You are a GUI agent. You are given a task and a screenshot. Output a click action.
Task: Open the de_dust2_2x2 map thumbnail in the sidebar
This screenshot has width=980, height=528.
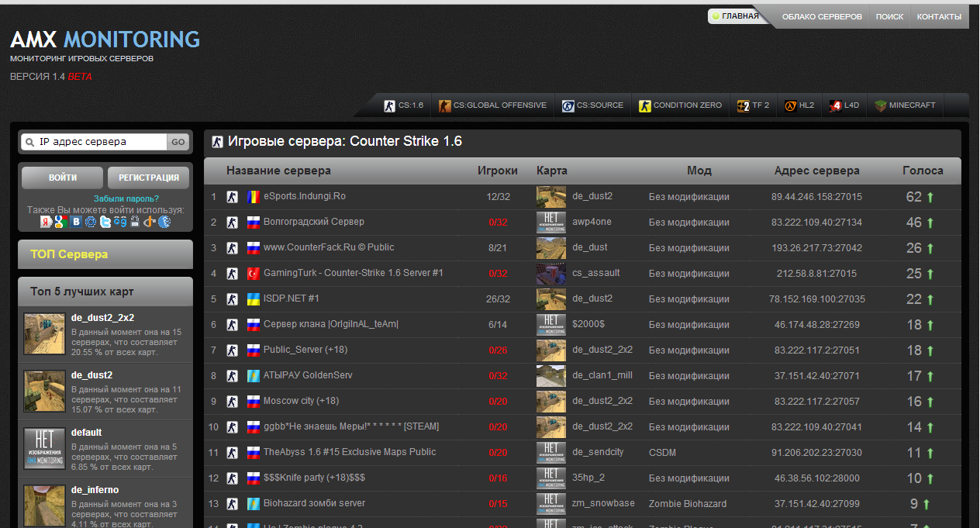44,334
